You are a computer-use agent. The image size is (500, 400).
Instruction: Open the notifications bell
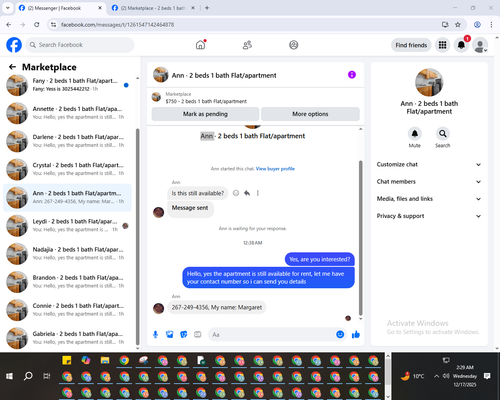click(x=461, y=45)
